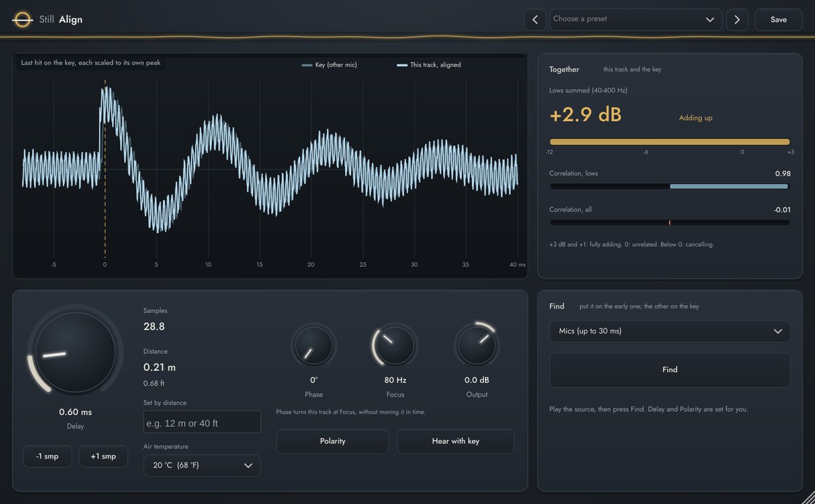Open the Air temperature dropdown
815x504 pixels.
[x=202, y=465]
